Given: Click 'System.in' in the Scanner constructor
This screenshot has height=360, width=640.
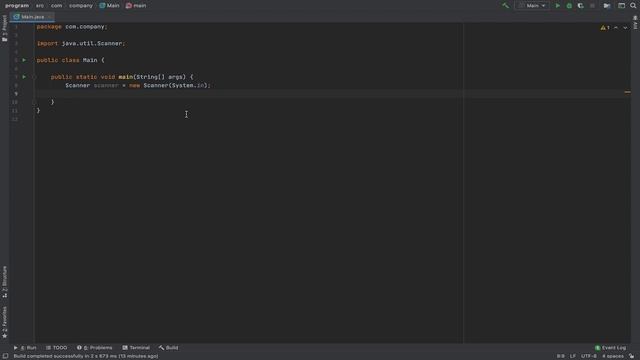Looking at the screenshot, I should [x=188, y=85].
